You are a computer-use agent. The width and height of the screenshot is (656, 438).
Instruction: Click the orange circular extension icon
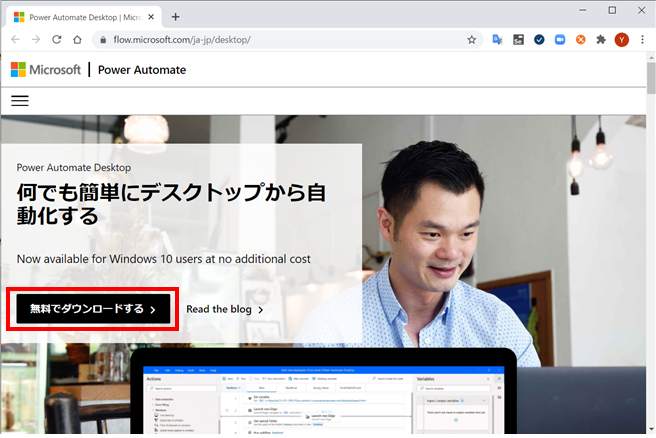click(x=580, y=40)
